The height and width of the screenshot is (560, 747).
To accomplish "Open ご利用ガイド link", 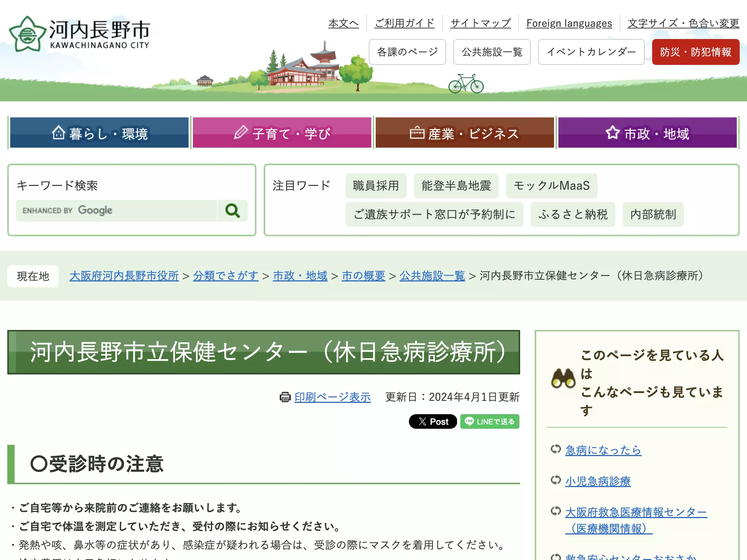I will pos(405,23).
